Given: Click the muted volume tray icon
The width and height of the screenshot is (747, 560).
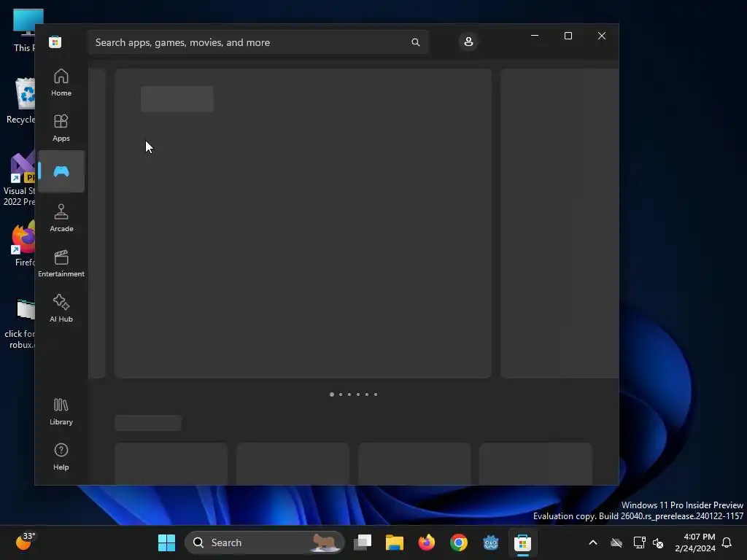Looking at the screenshot, I should point(658,542).
